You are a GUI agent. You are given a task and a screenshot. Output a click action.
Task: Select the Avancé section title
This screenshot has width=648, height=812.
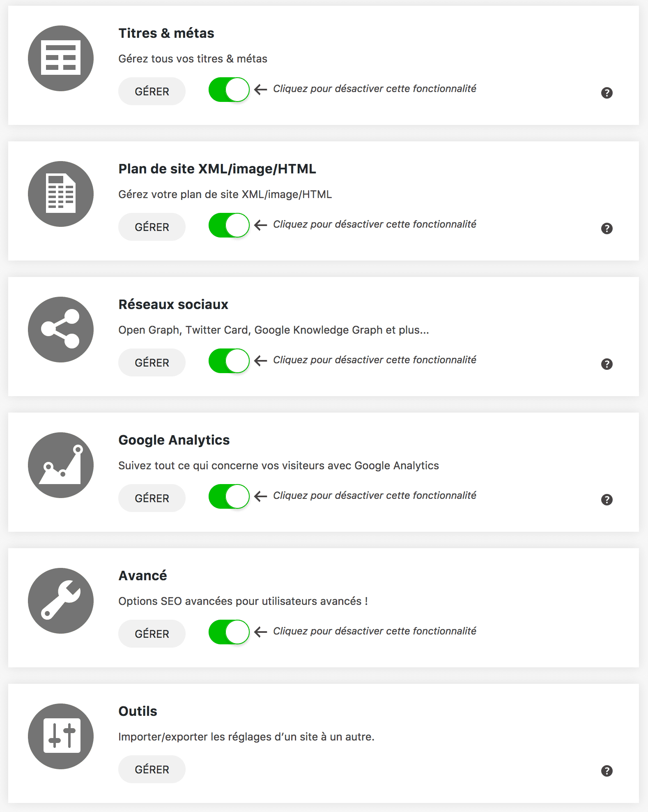click(x=142, y=576)
